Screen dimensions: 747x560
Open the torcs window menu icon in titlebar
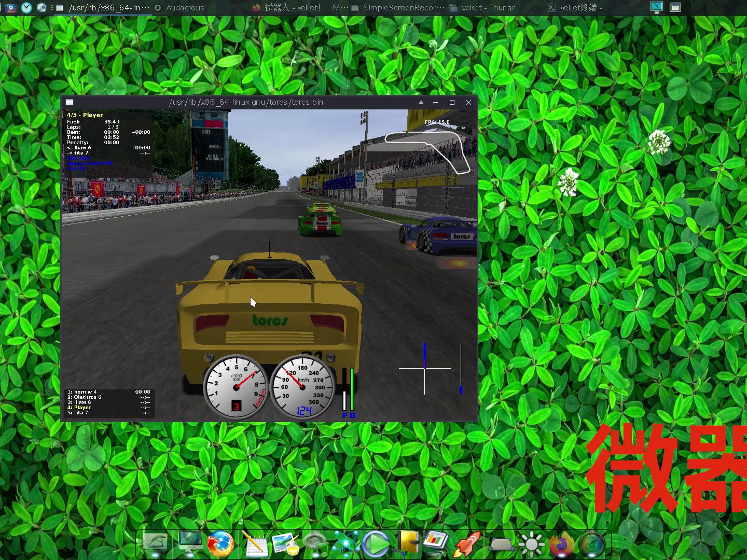tap(70, 103)
